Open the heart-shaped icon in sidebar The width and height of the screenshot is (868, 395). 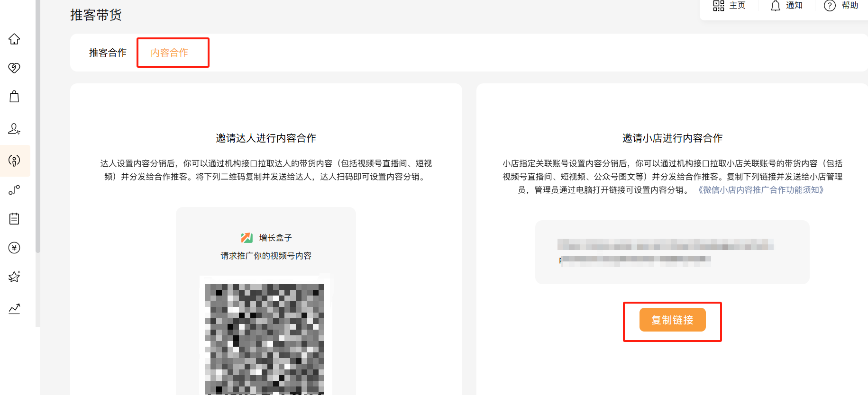click(14, 68)
